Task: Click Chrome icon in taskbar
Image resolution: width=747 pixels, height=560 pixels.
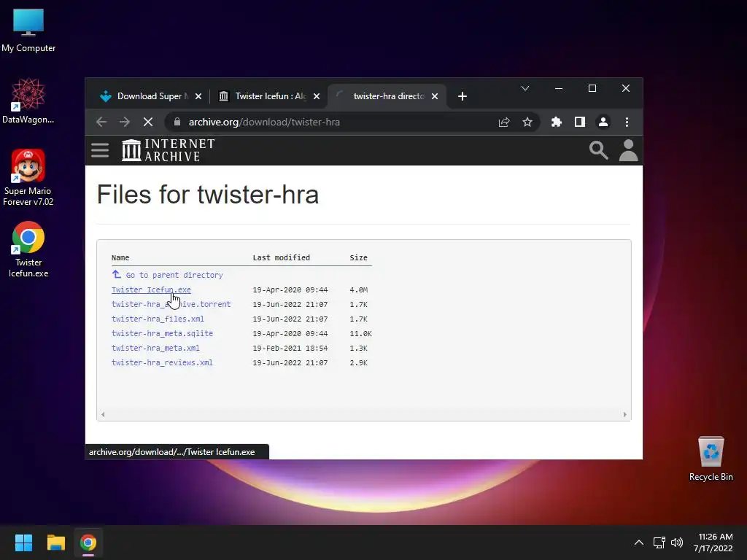Action: (x=88, y=542)
